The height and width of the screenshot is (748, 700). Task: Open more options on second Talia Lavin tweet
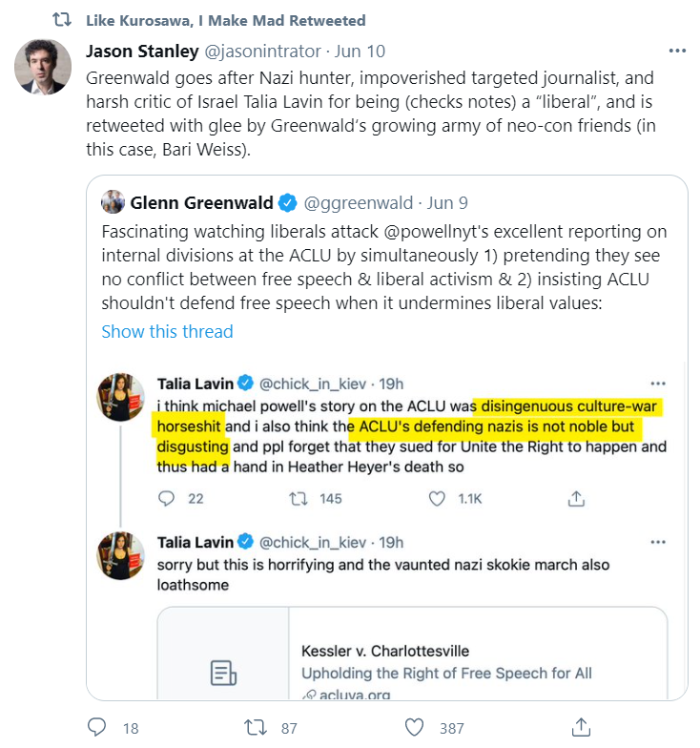[658, 542]
